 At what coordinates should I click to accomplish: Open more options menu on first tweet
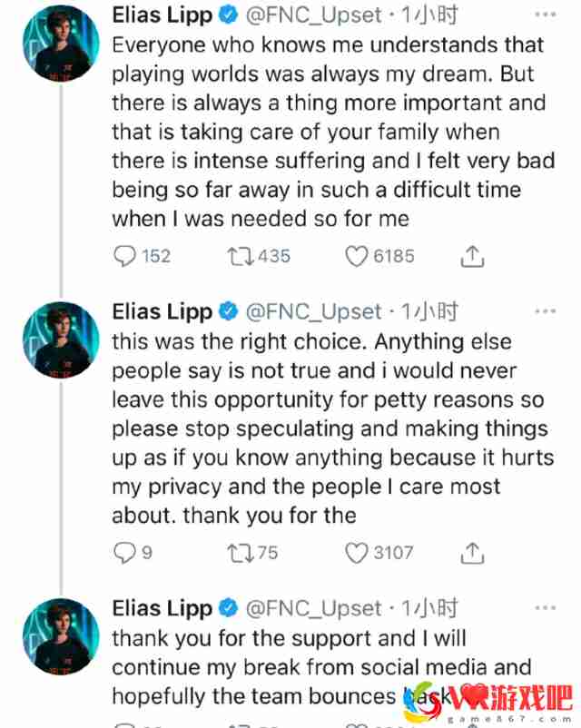coord(546,15)
